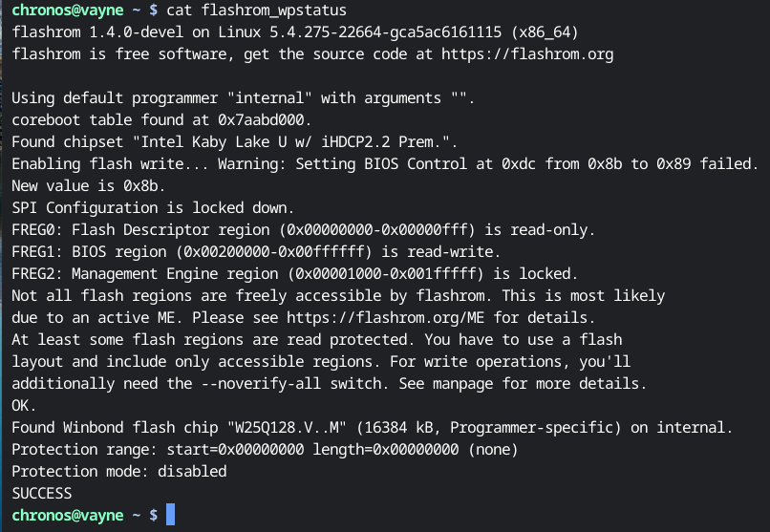
Task: Click the 'OK.' output line
Action: click(x=24, y=406)
